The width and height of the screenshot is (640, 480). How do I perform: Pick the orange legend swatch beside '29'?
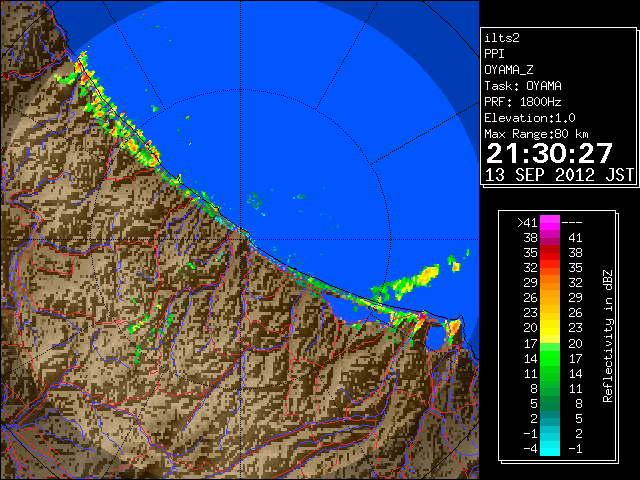click(550, 283)
